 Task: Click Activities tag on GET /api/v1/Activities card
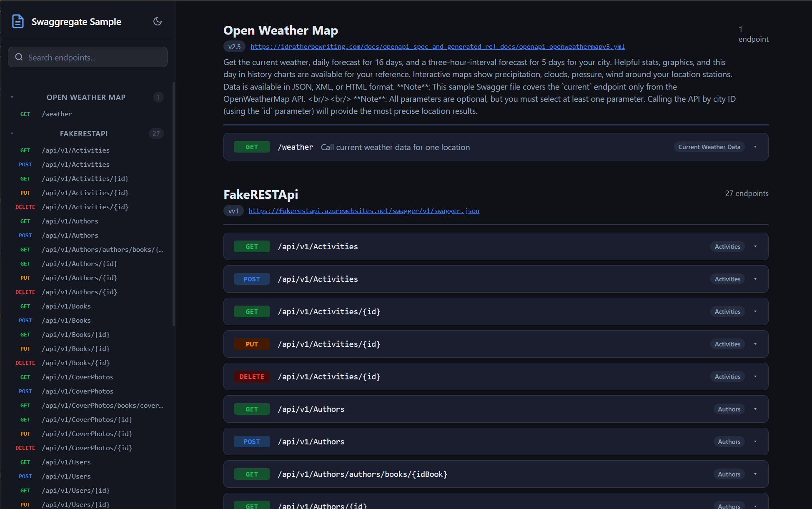(x=727, y=246)
